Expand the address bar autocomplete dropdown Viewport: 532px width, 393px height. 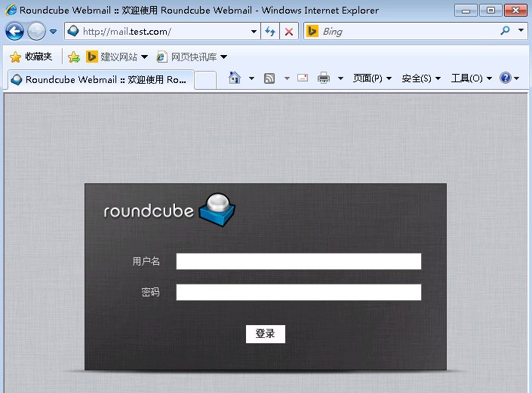[x=254, y=32]
